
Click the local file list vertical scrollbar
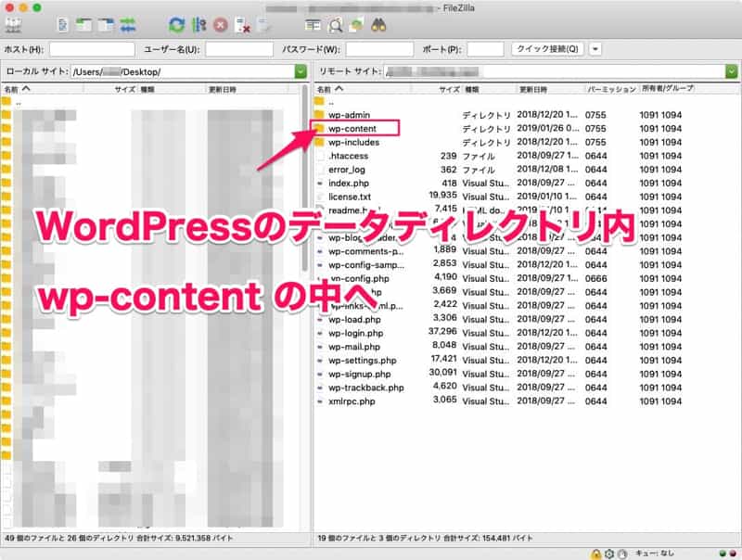coord(305,180)
